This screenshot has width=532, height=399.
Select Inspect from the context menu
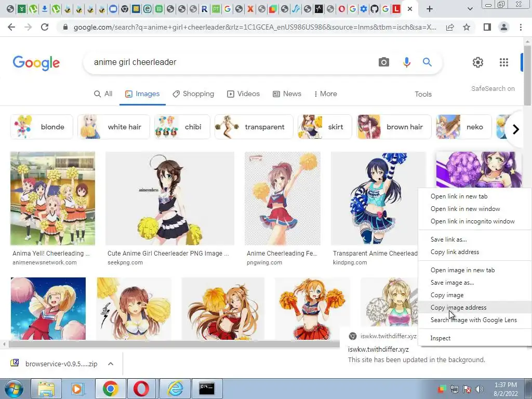tap(474, 338)
